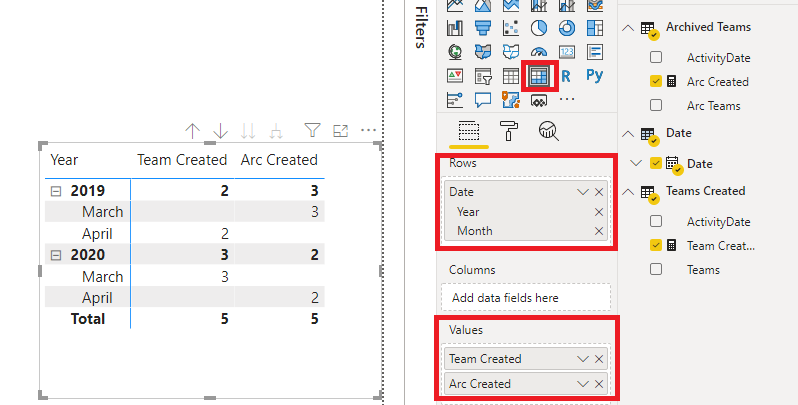Switch to the Format paint roller tab
Screen dimensions: 798x405
[509, 131]
